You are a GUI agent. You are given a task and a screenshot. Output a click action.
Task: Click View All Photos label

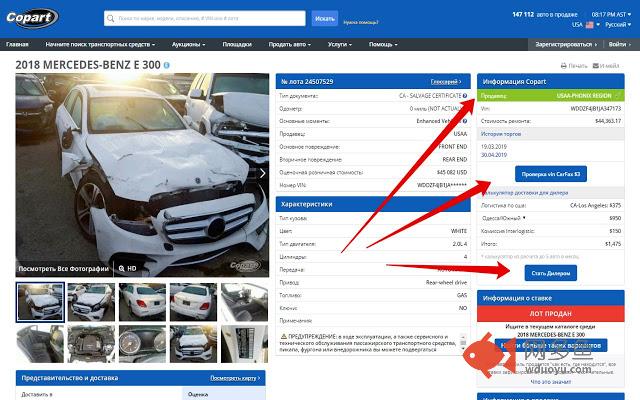63,269
